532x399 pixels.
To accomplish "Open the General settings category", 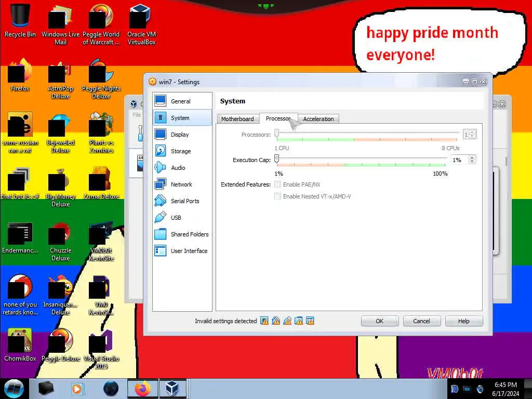I will [182, 101].
